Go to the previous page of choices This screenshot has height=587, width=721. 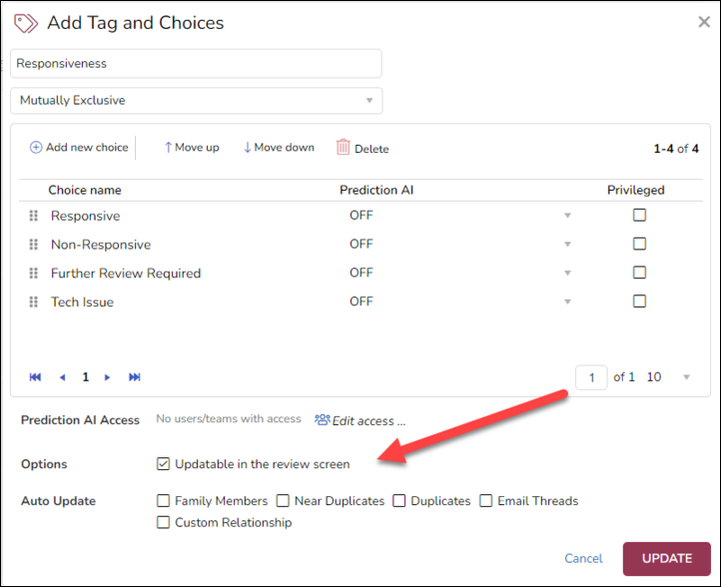[x=63, y=377]
